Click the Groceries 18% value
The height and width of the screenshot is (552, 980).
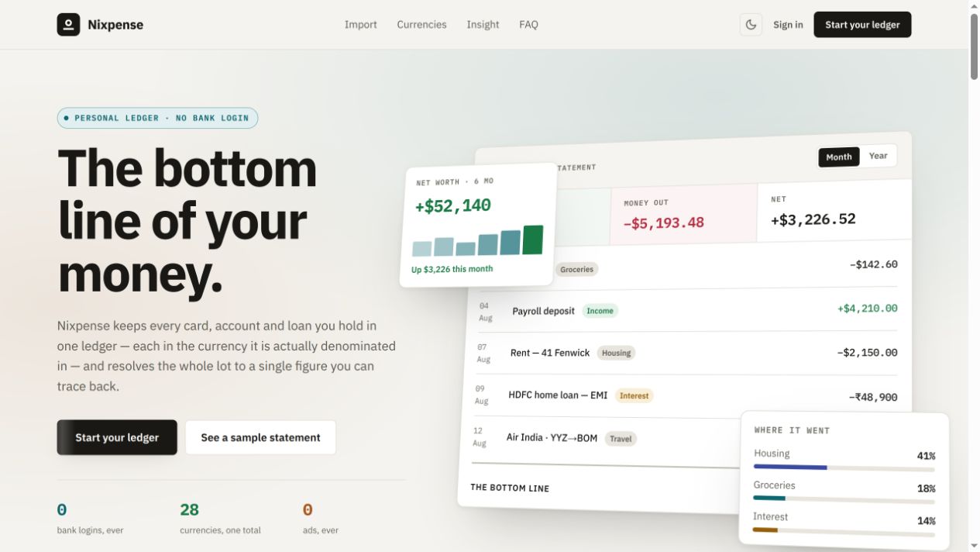coord(926,488)
